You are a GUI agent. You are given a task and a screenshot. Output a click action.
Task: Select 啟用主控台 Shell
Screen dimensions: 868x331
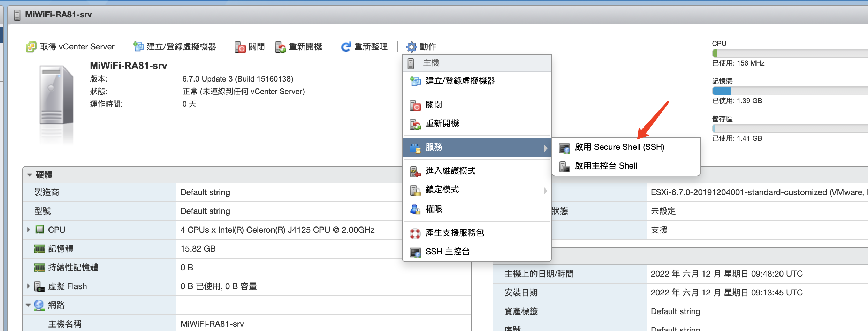[626, 166]
